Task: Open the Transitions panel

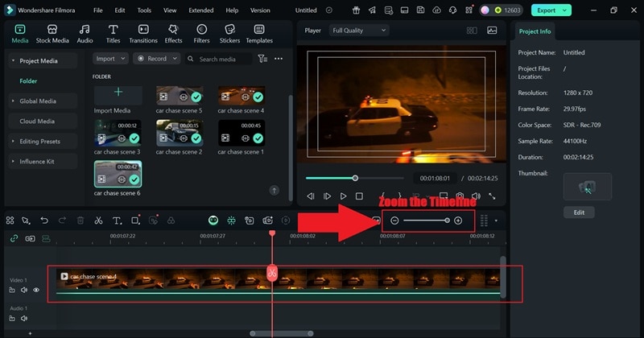Action: (x=143, y=33)
